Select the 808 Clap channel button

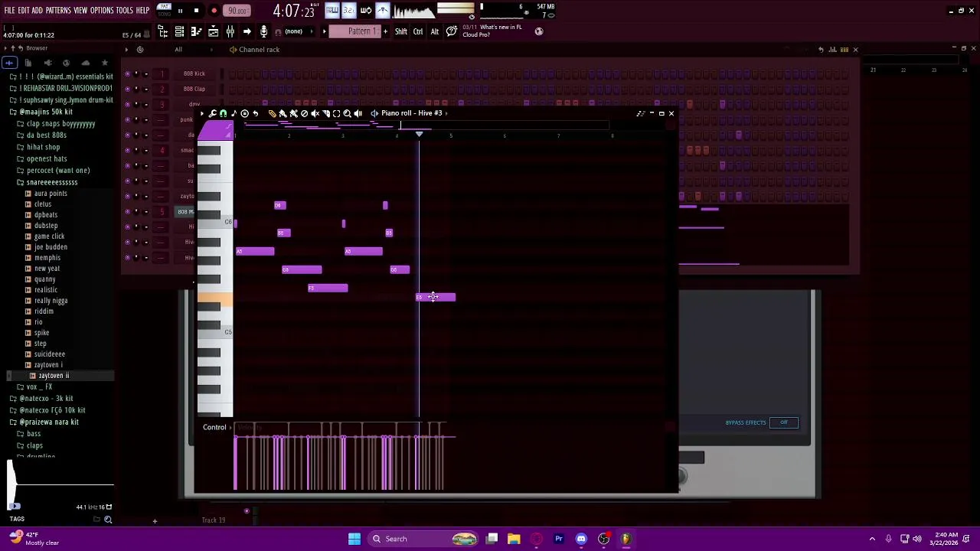(x=194, y=89)
